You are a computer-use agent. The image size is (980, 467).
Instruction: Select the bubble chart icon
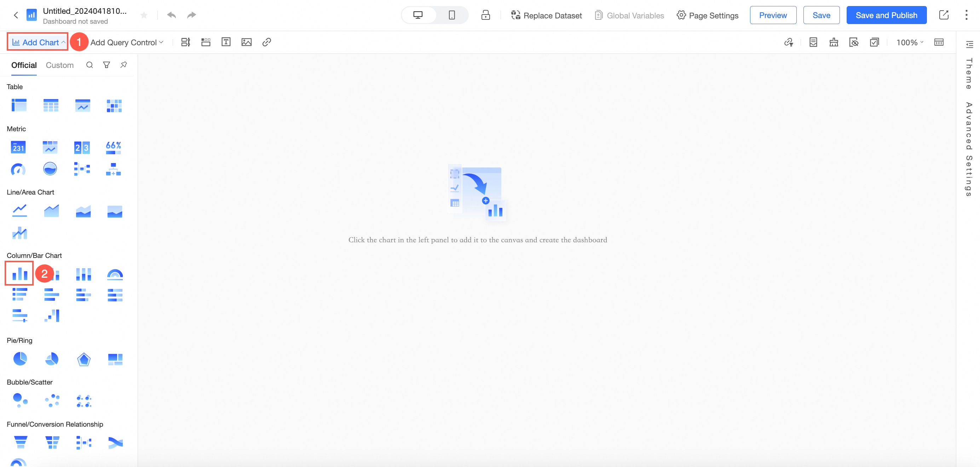coord(20,400)
